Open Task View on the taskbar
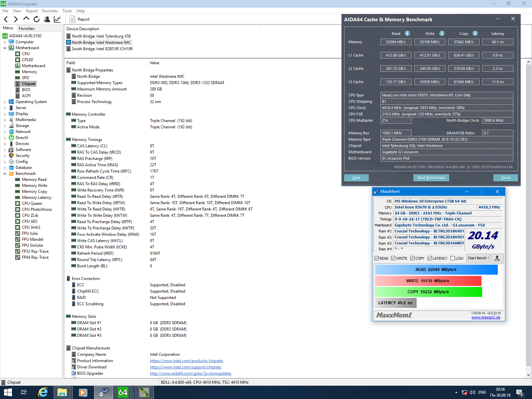 tap(24, 392)
